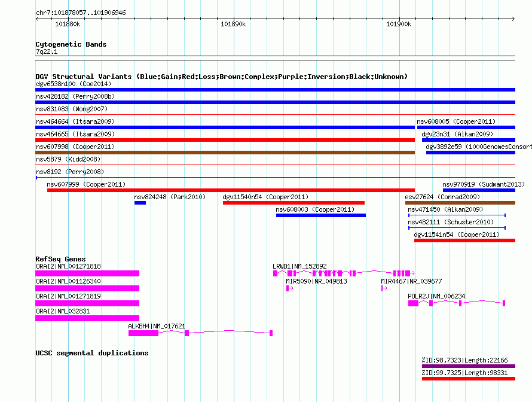Select segmental duplication %ID:98.7323 purple bar
Screen dimensions: 532x402
tap(469, 366)
